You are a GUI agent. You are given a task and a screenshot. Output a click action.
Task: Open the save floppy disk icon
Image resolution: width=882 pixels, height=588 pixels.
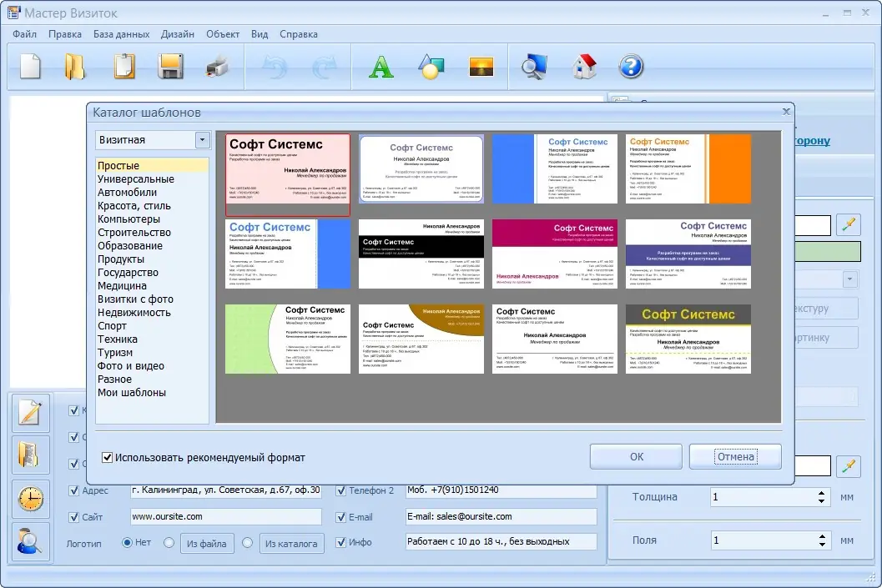click(170, 67)
